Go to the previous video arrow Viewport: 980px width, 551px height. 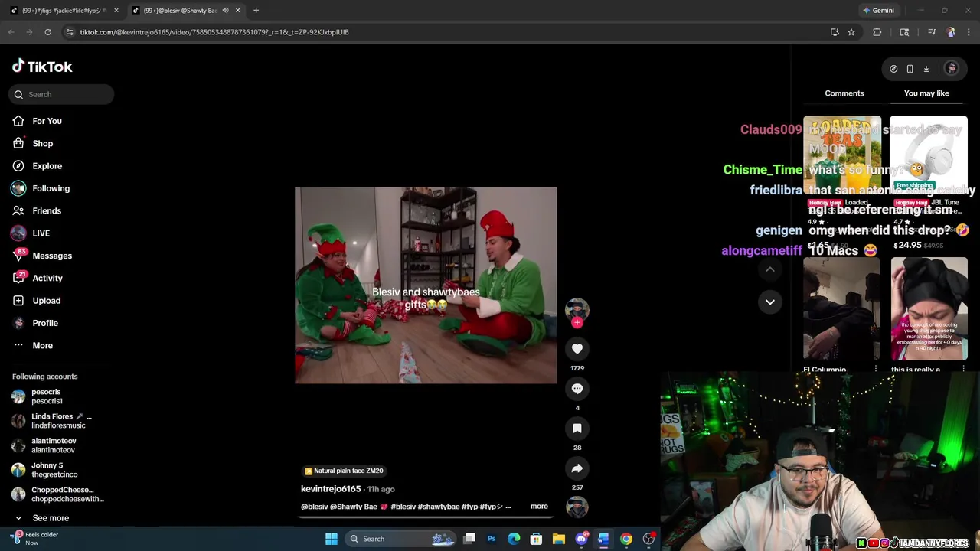pyautogui.click(x=770, y=269)
